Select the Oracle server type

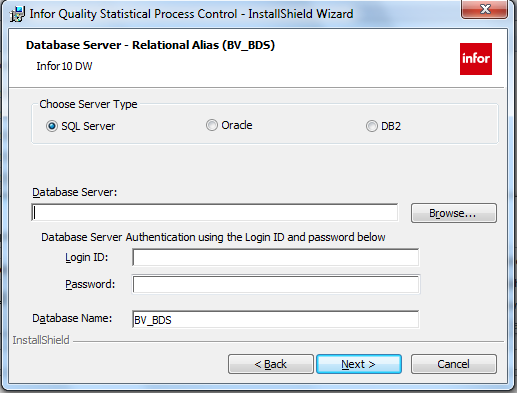click(x=212, y=125)
